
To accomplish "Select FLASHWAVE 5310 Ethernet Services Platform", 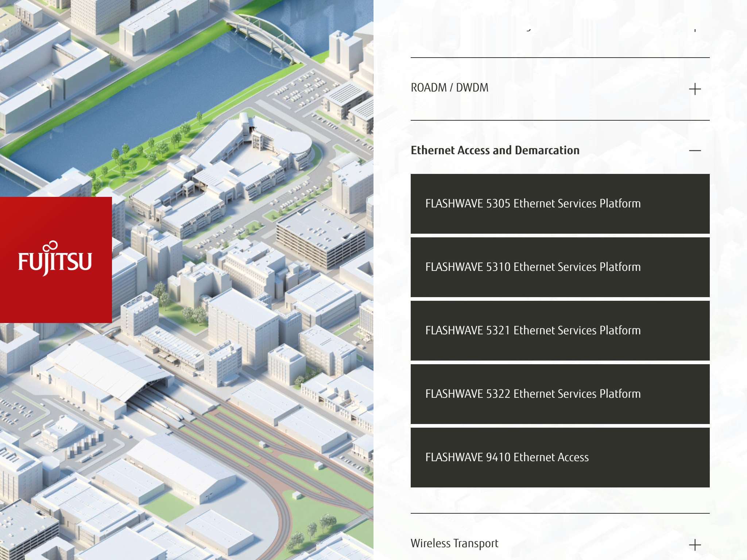I will click(560, 267).
